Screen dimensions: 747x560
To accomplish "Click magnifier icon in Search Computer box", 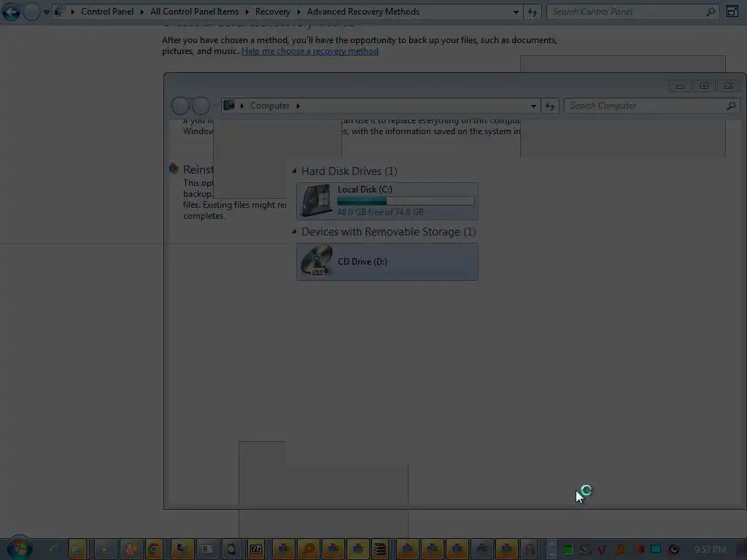I will (x=731, y=106).
